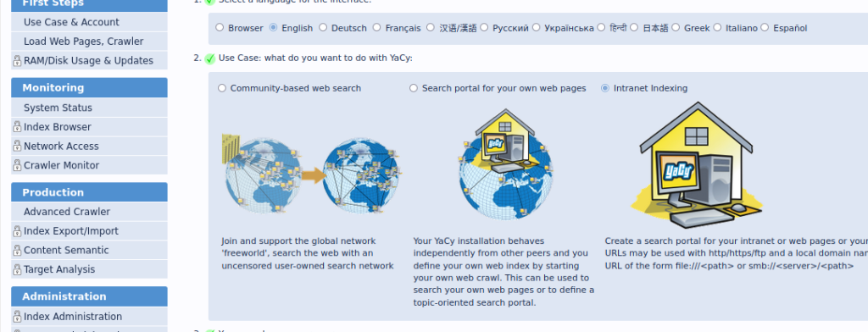Open Advanced Crawler under Production
Screen dimensions: 868x332
pos(89,212)
